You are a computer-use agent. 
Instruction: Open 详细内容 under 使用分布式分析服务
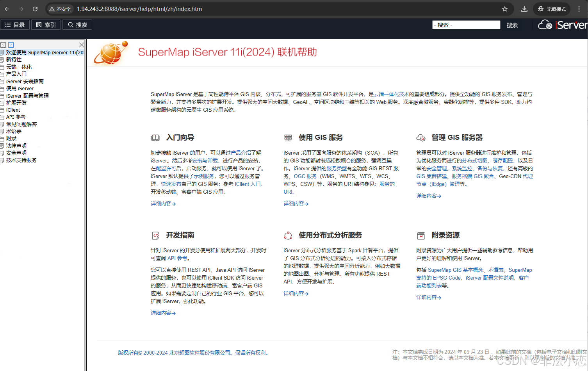(x=296, y=293)
